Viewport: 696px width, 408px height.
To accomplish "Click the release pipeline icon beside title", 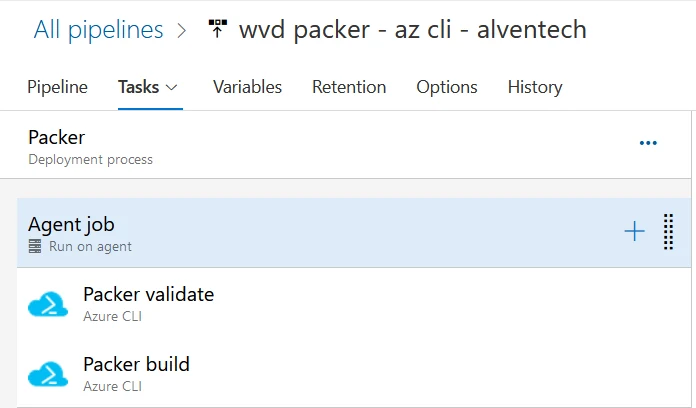I will pyautogui.click(x=218, y=29).
